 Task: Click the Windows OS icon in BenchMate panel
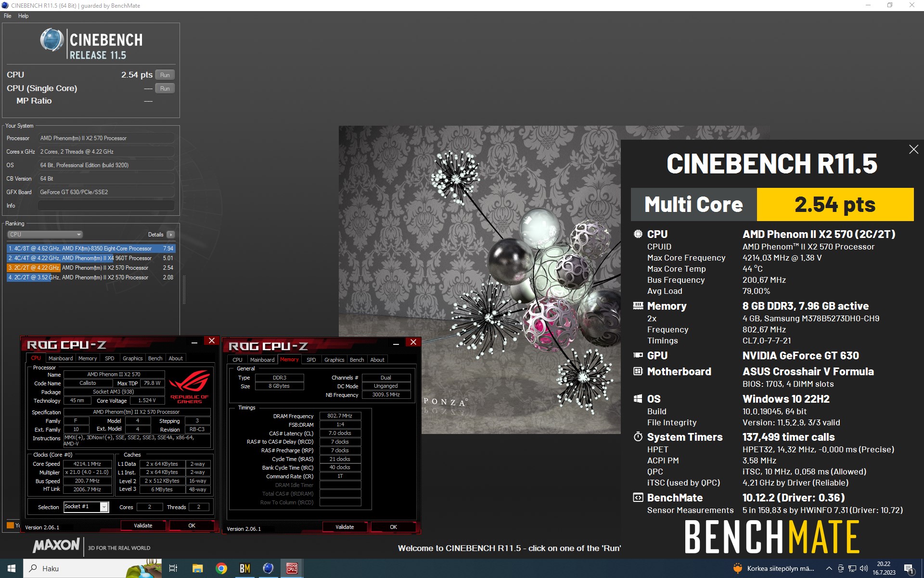638,399
